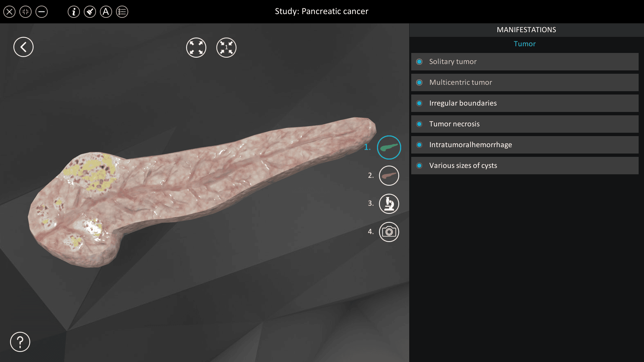
Task: Open the information icon
Action: point(74,12)
